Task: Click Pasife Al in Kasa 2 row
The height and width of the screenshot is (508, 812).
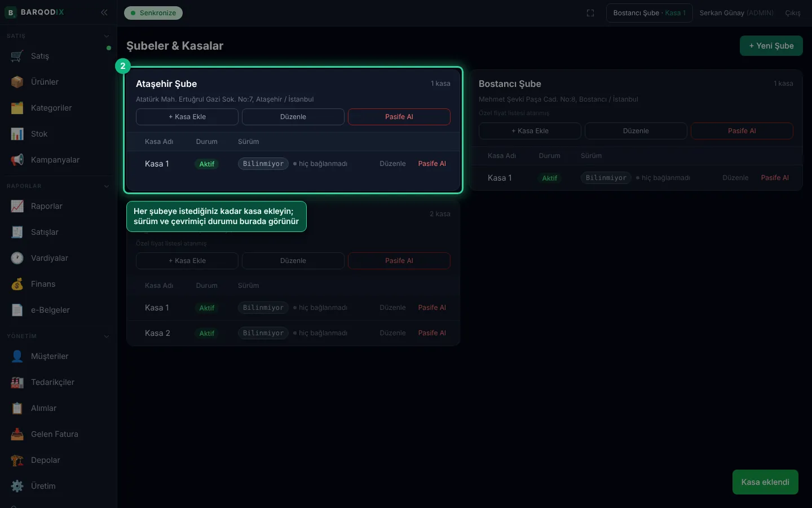Action: 432,333
